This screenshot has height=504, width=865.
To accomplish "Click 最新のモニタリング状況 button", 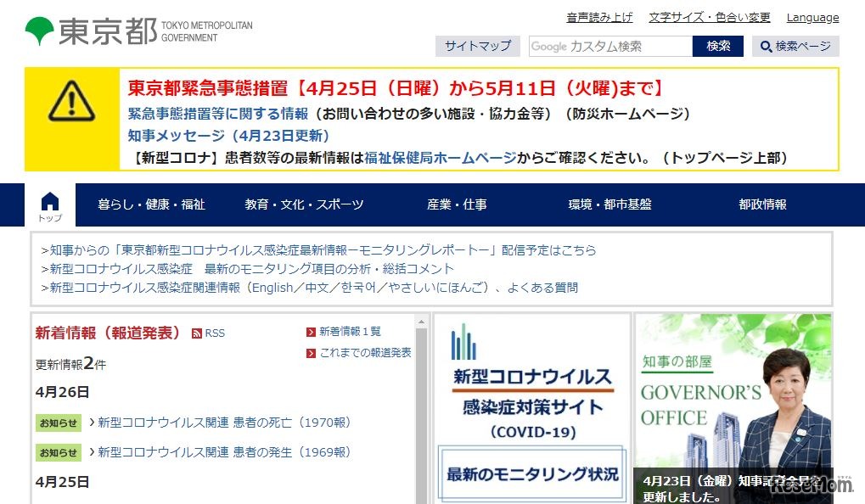I will (532, 474).
